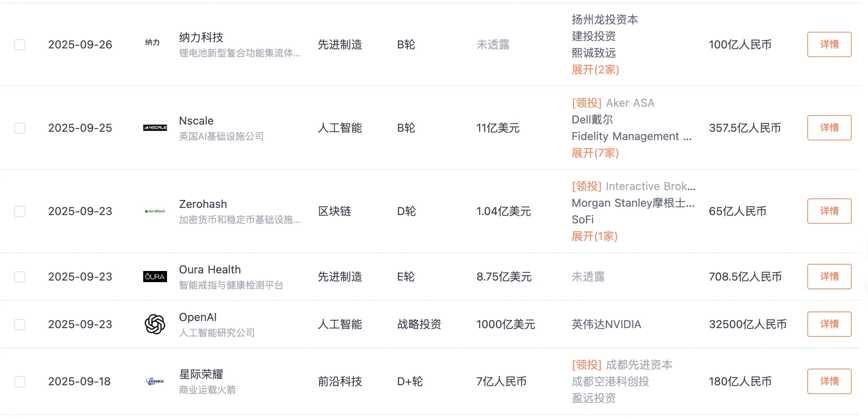Viewport: 868px width, 419px height.
Task: Click the Zerohash company logo
Action: coord(155,211)
